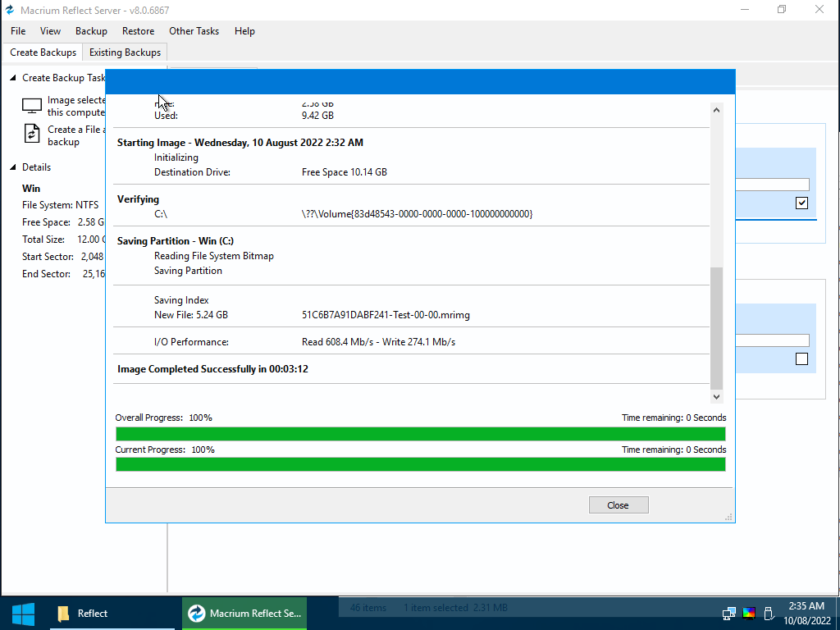Switch to the Existing Backups tab
The height and width of the screenshot is (630, 840).
point(125,52)
